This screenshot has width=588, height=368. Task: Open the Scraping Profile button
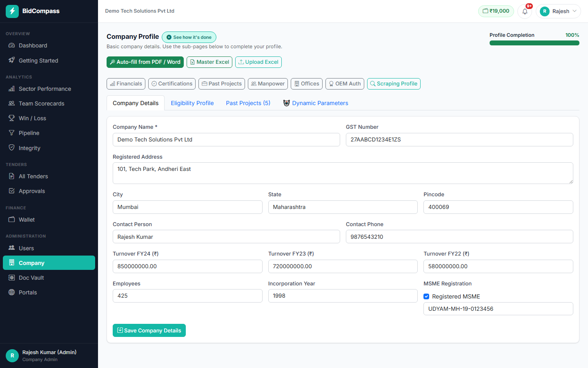(394, 84)
